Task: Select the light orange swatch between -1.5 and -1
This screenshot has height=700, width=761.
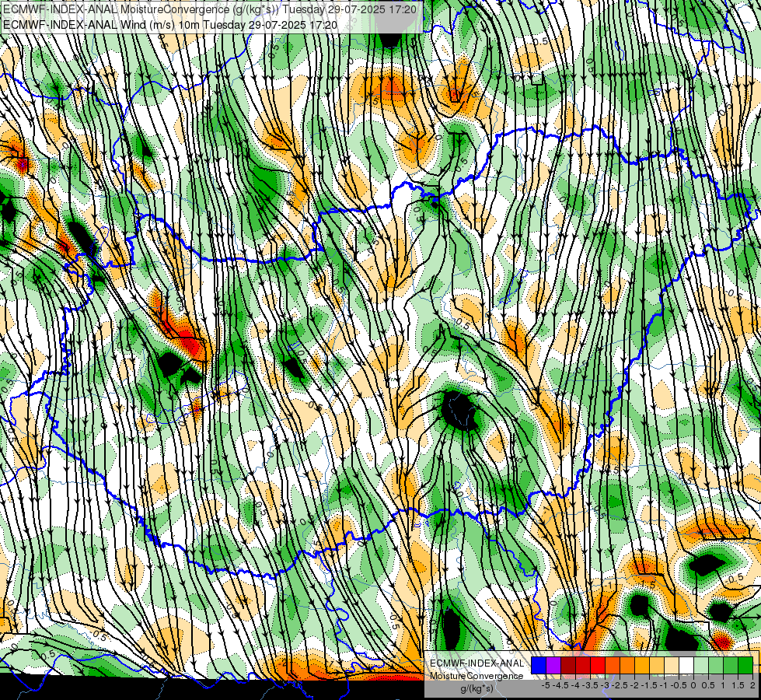Action: point(657,666)
